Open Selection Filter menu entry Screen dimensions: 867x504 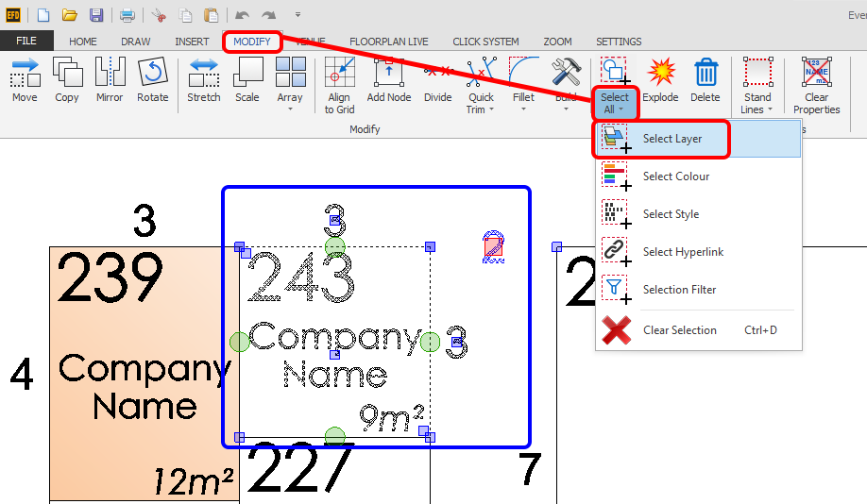[698, 289]
